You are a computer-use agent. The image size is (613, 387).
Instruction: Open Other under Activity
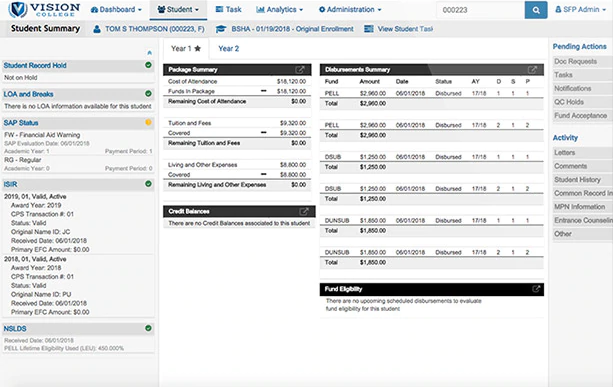pyautogui.click(x=583, y=234)
